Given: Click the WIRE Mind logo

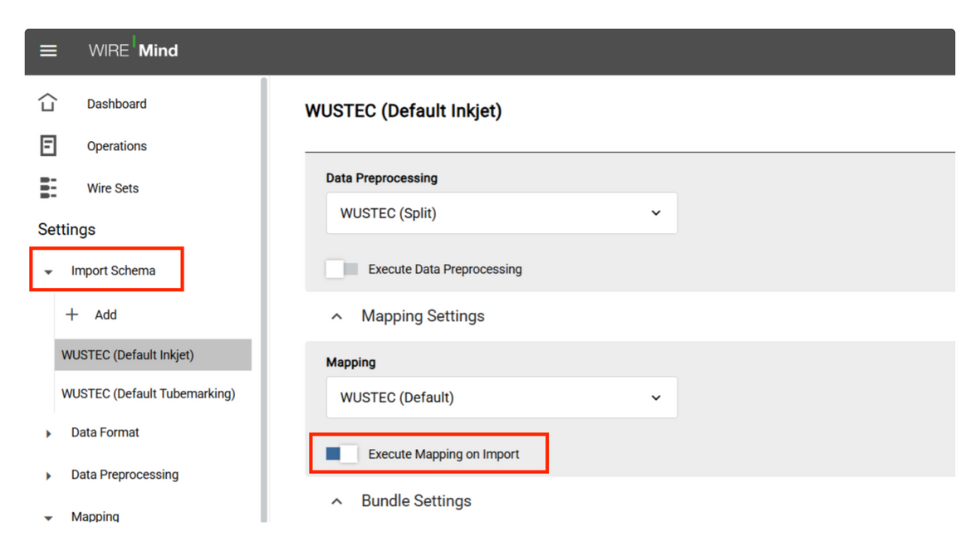Looking at the screenshot, I should click(133, 49).
